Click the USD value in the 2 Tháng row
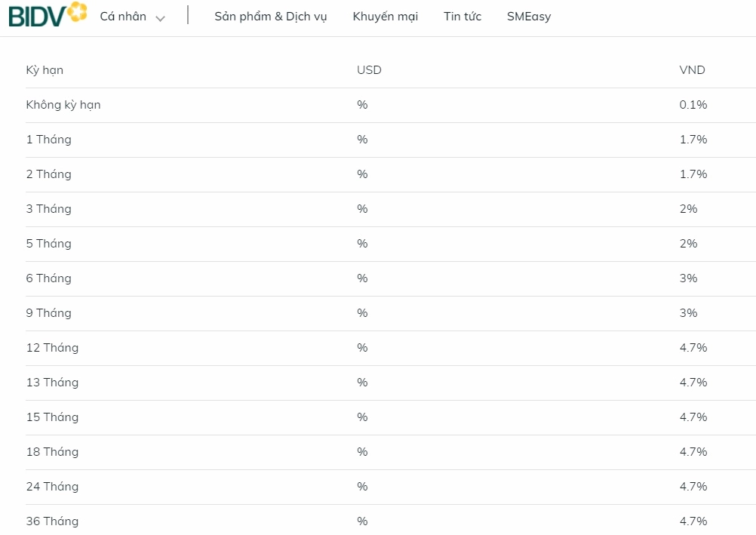This screenshot has height=535, width=756. coord(362,174)
